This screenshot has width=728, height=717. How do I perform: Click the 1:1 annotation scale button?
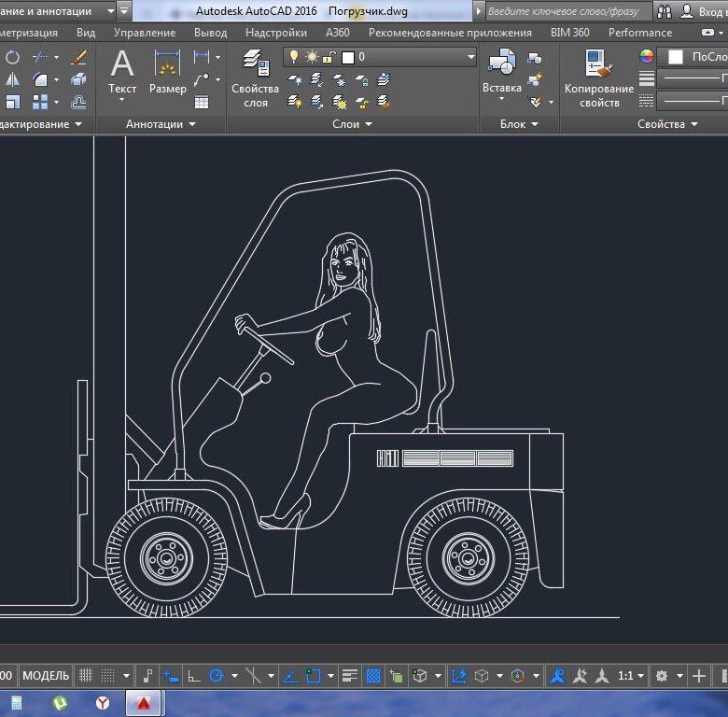tap(625, 675)
